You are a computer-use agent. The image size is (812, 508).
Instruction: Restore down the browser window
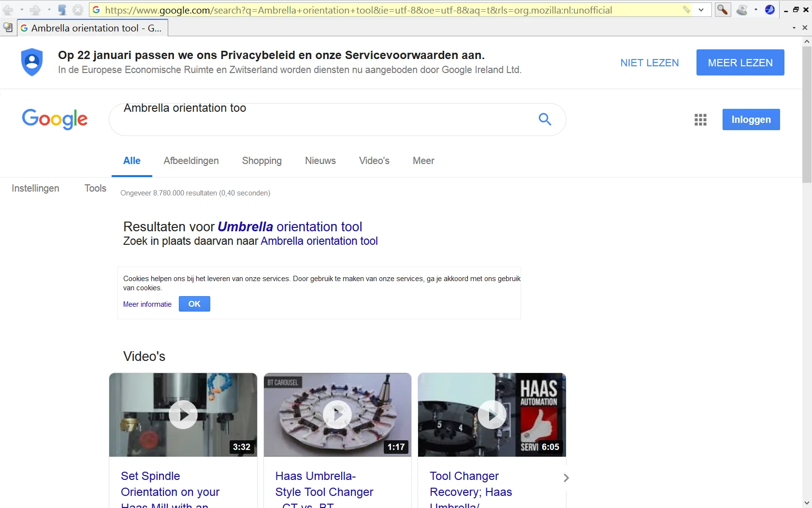pyautogui.click(x=796, y=10)
